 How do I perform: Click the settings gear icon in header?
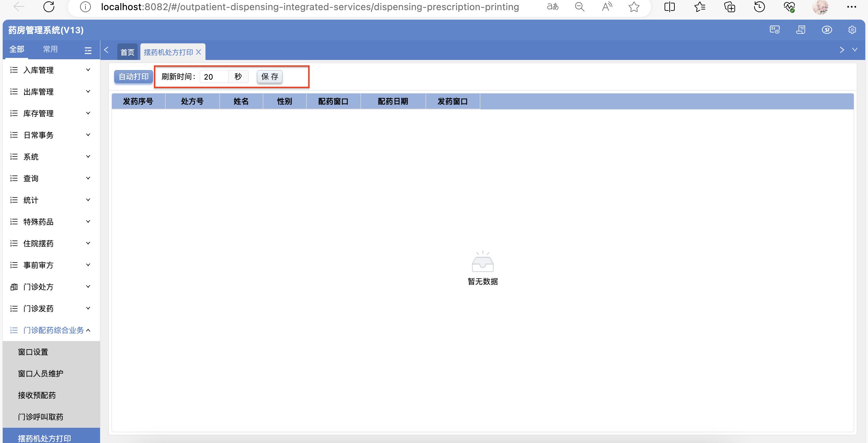coord(852,30)
